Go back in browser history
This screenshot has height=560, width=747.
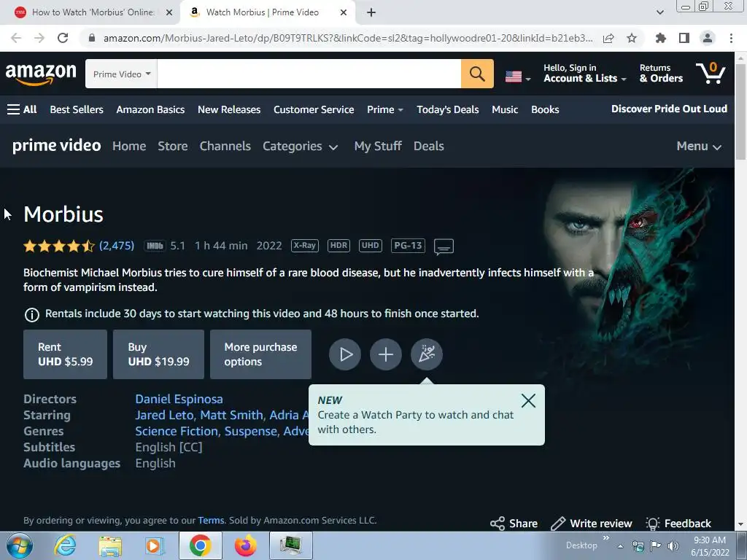(16, 38)
